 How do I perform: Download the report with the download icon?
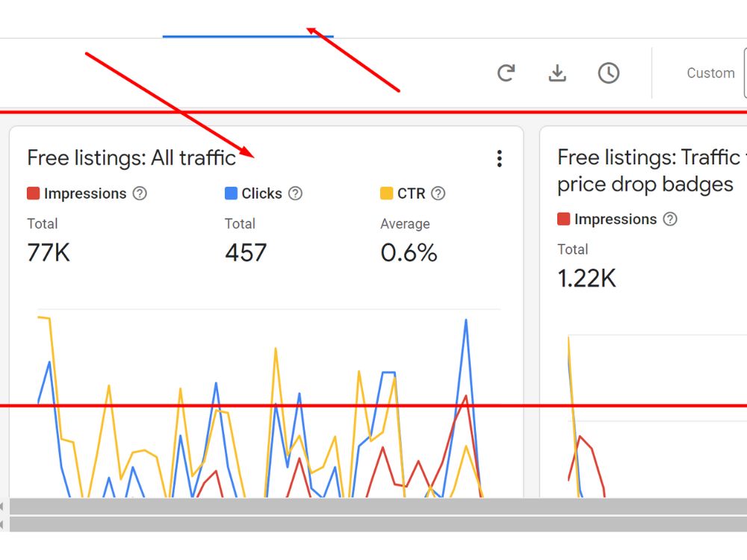point(557,73)
